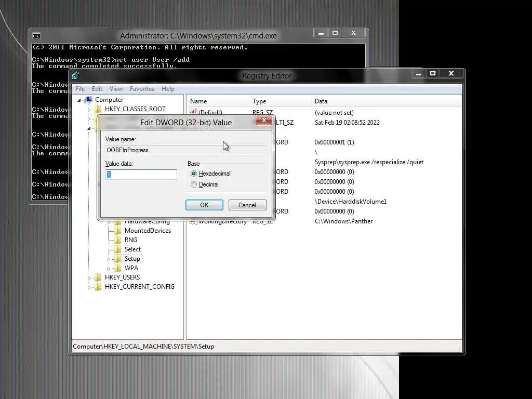Click the HKEY_USERS folder icon
The height and width of the screenshot is (399, 532).
[98, 277]
